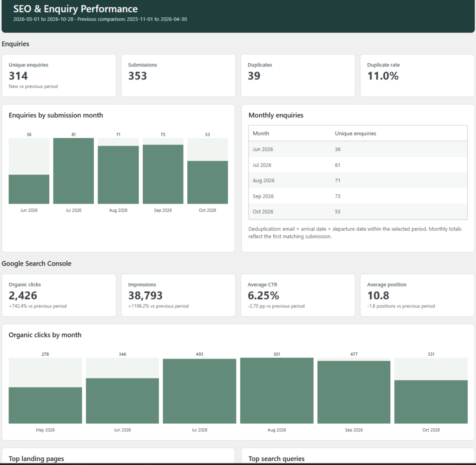476x465 pixels.
Task: Click the -1.8 positions vs previous period text
Action: [x=401, y=306]
